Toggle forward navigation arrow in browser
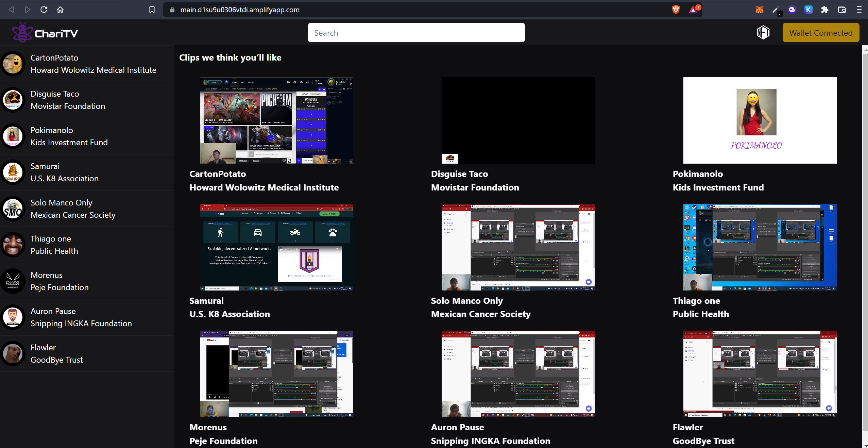868x448 pixels. 26,9
